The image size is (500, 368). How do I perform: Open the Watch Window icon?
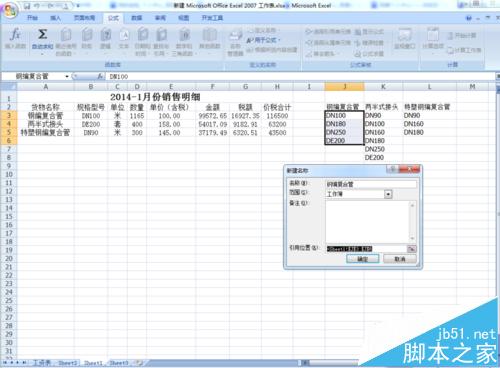tap(405, 35)
